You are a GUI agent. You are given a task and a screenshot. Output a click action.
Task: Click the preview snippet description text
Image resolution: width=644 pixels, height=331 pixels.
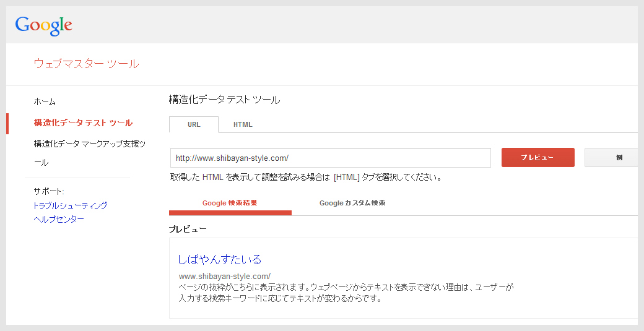click(346, 293)
